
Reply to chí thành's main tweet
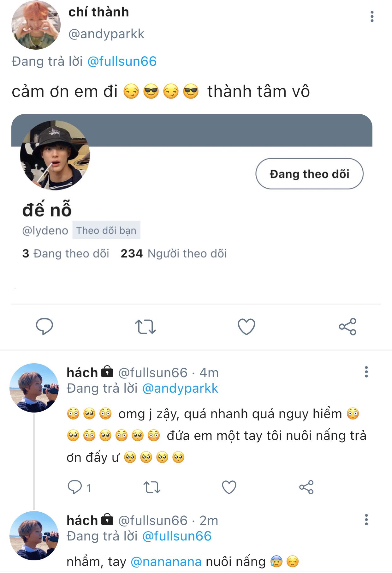click(45, 327)
